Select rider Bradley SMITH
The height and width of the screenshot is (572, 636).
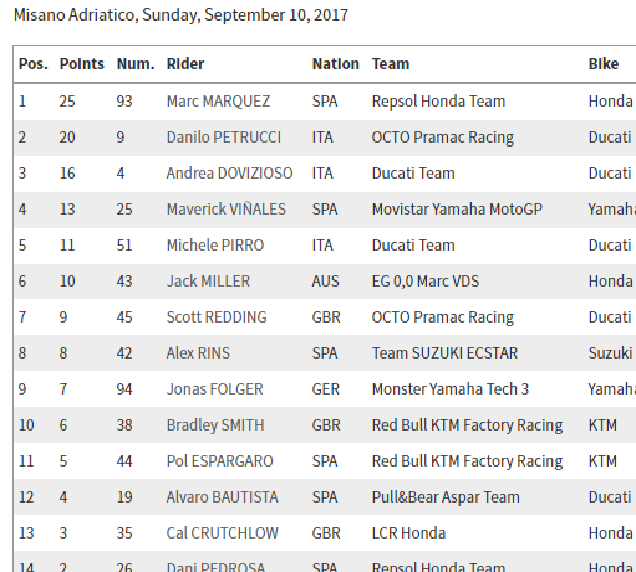pyautogui.click(x=215, y=425)
